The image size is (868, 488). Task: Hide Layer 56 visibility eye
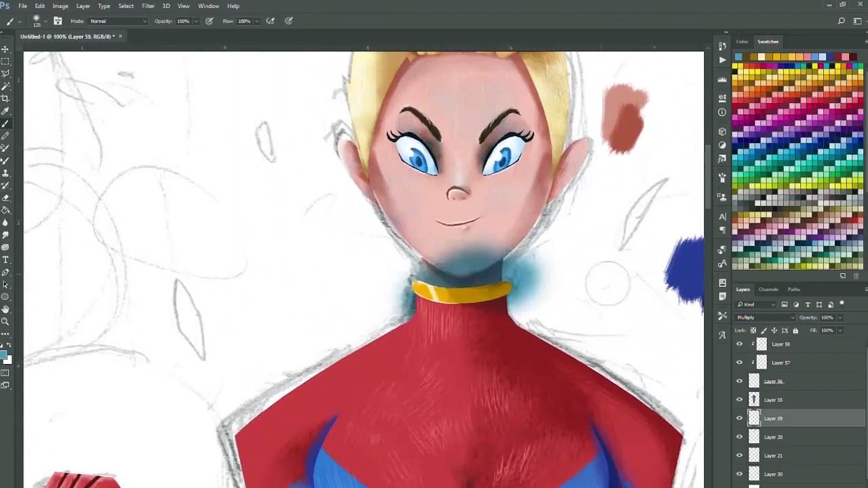tap(740, 381)
